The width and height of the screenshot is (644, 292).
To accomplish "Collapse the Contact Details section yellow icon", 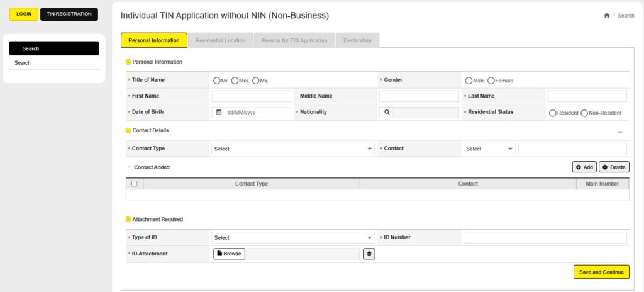I will [x=128, y=131].
